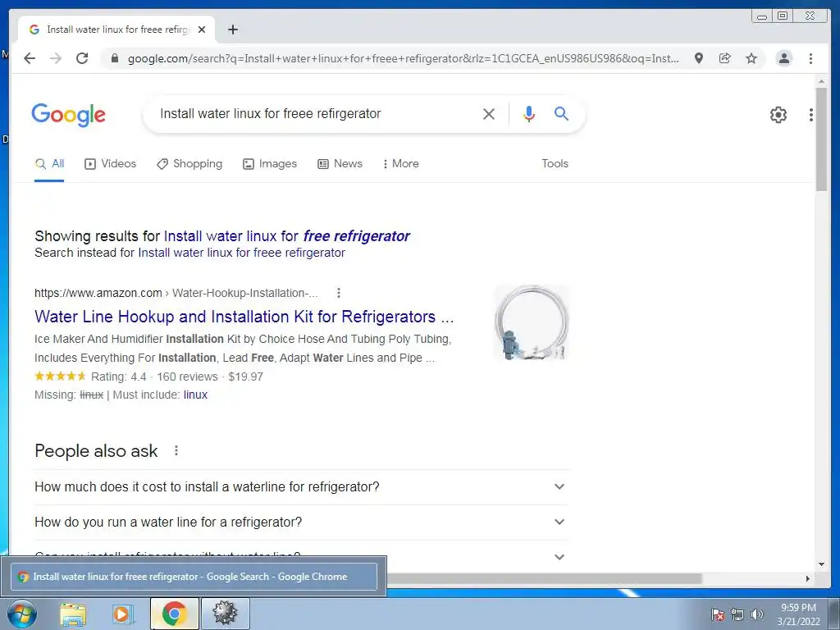
Task: View site information padlock icon
Action: pos(114,58)
